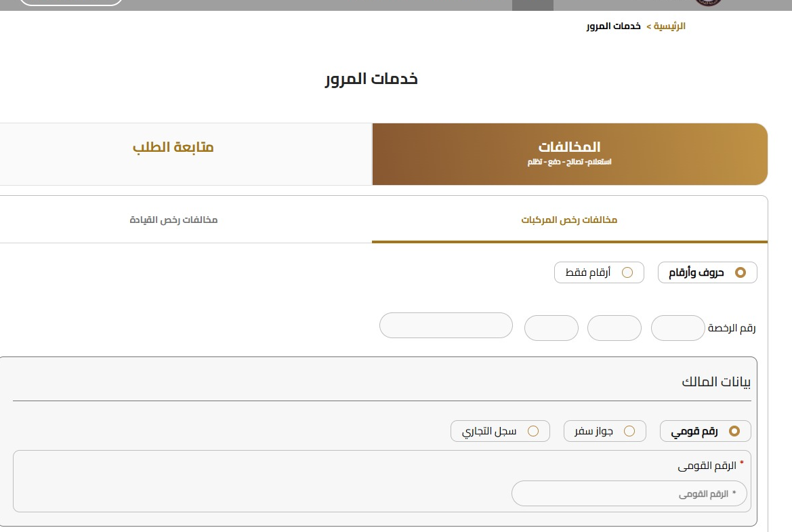Switch to the متابعة الطلب tab
792x532 pixels.
point(174,147)
